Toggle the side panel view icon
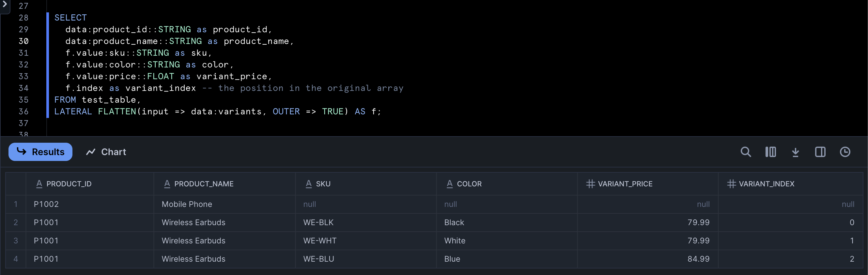Screen dimensions: 868x275 [x=820, y=152]
